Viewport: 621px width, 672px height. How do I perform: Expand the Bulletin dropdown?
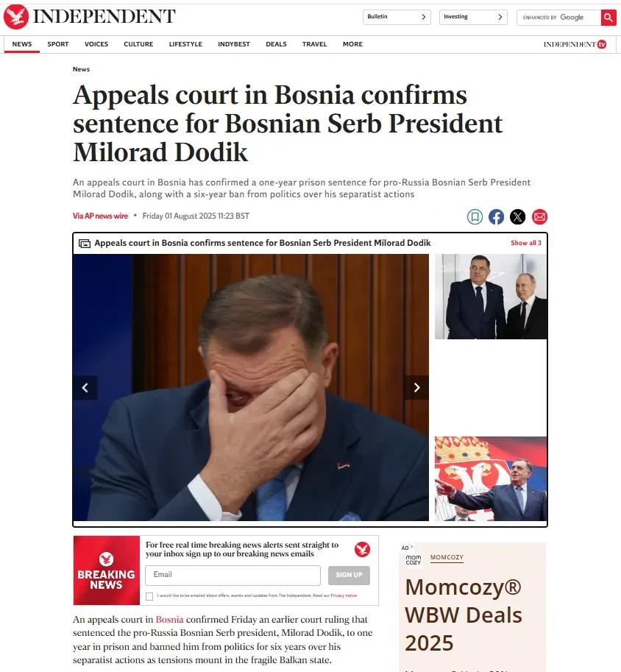pos(397,17)
